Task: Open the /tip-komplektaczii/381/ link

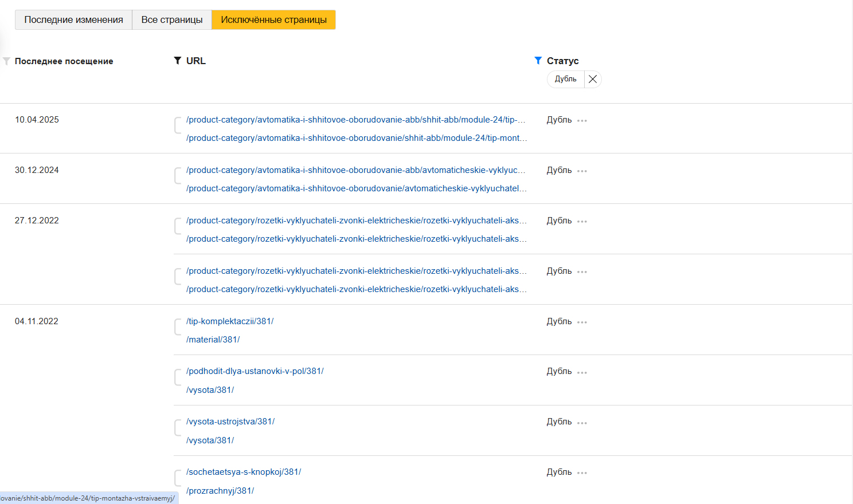Action: (x=230, y=321)
